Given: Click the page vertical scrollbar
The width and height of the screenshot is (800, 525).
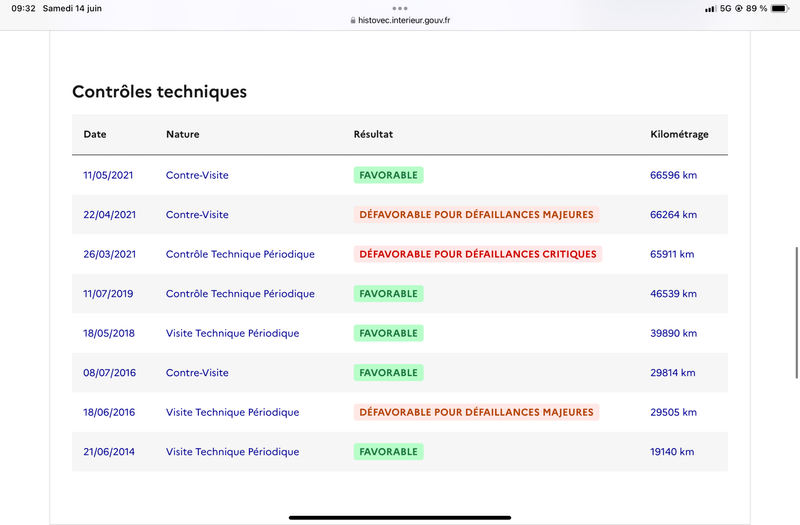Looking at the screenshot, I should pyautogui.click(x=796, y=312).
